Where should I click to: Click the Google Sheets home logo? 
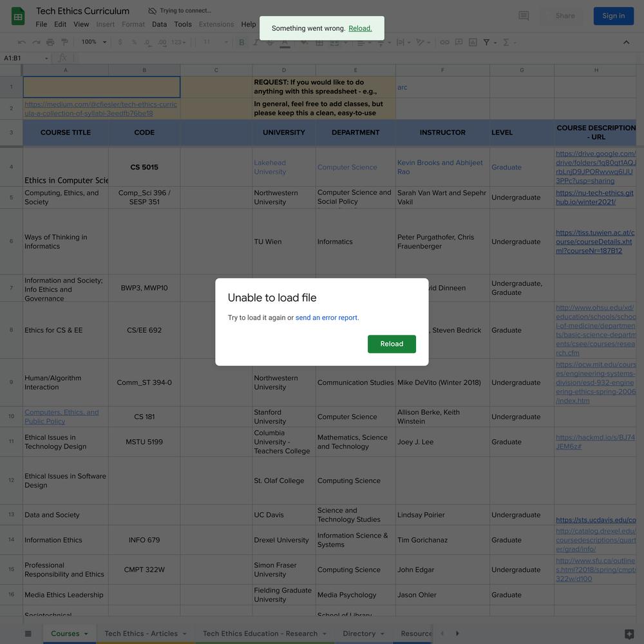[x=17, y=17]
